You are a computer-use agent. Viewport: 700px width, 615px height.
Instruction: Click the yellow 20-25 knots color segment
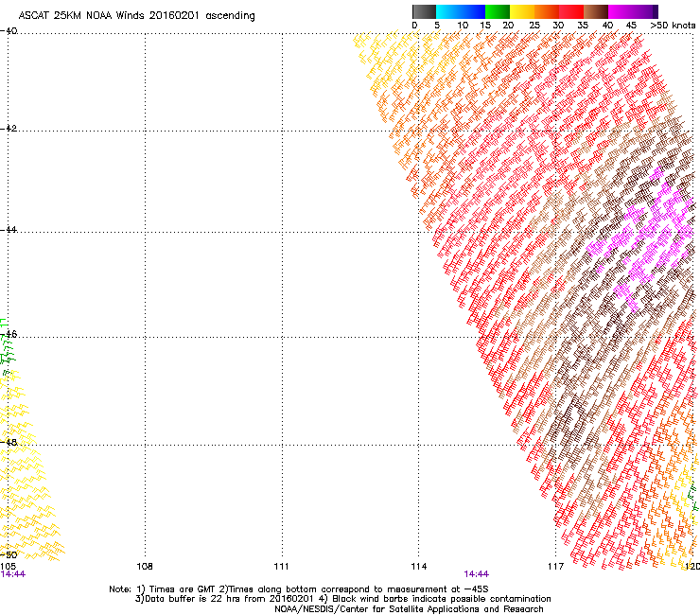[522, 11]
